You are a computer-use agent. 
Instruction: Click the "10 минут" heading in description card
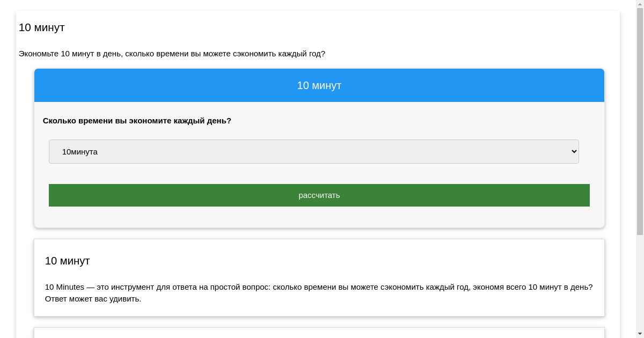click(67, 261)
